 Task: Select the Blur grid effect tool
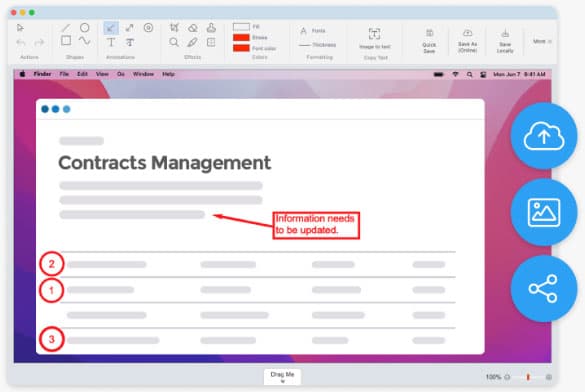click(x=211, y=42)
